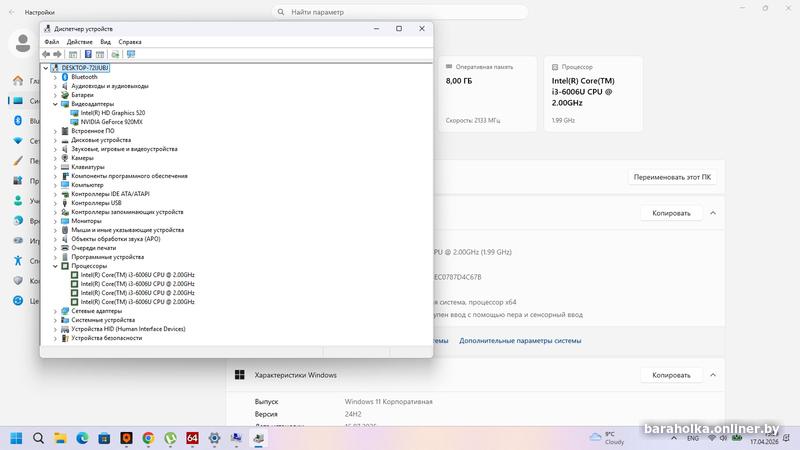The image size is (800, 450).
Task: Open Дополнительные параметры системы link
Action: [x=520, y=340]
